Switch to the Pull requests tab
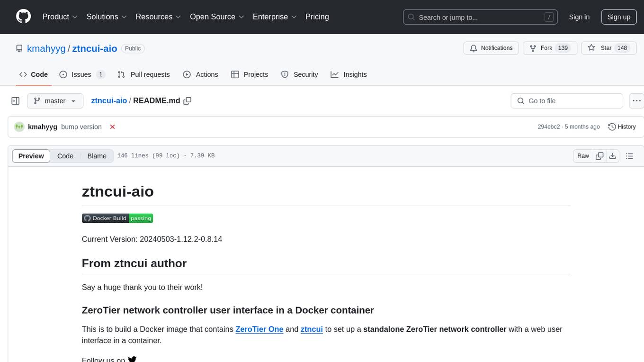This screenshot has height=362, width=644. coord(143,74)
